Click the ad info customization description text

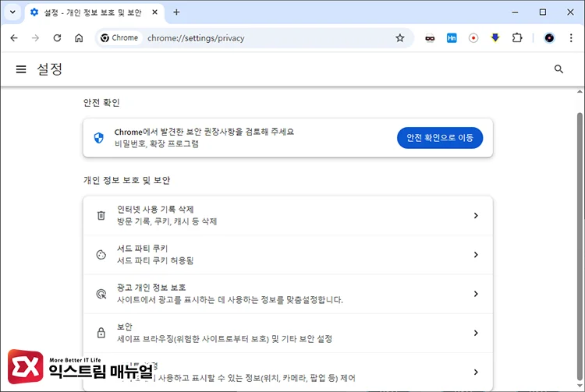pos(230,299)
